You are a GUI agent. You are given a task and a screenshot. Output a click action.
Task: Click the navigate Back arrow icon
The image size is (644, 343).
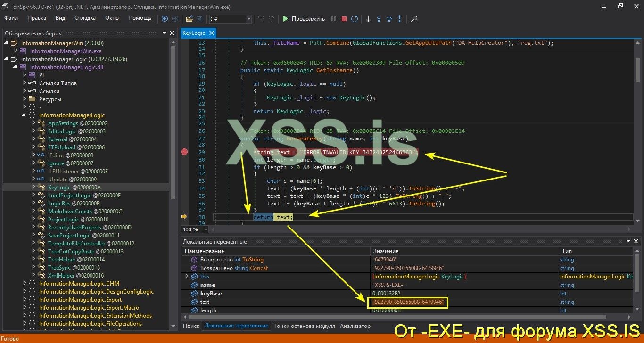point(165,19)
